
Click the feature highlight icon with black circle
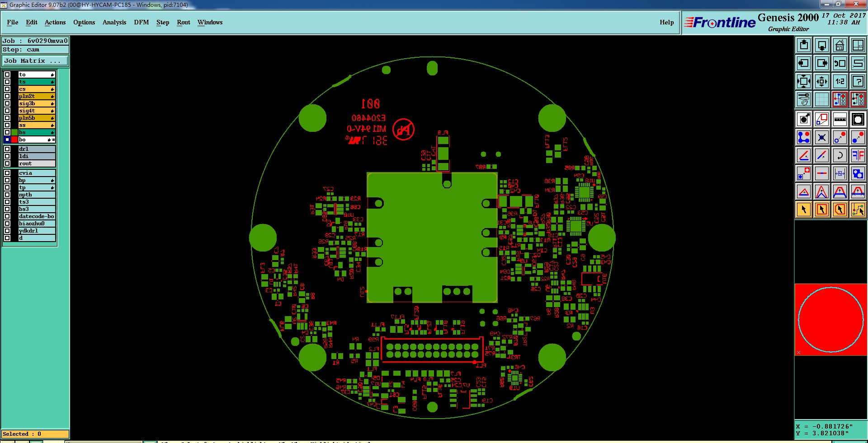[804, 119]
